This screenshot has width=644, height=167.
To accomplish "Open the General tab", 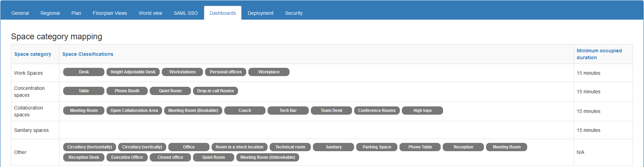I will click(20, 13).
